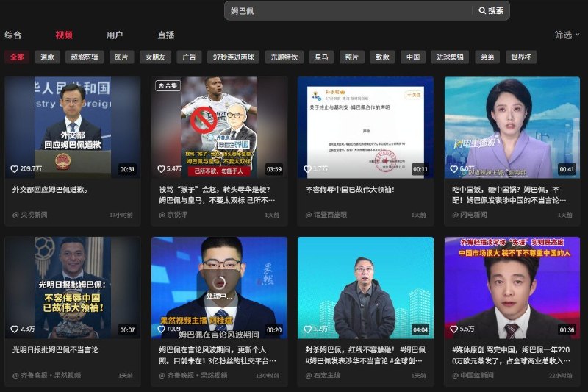Select the 图片 filter chip

[x=121, y=57]
